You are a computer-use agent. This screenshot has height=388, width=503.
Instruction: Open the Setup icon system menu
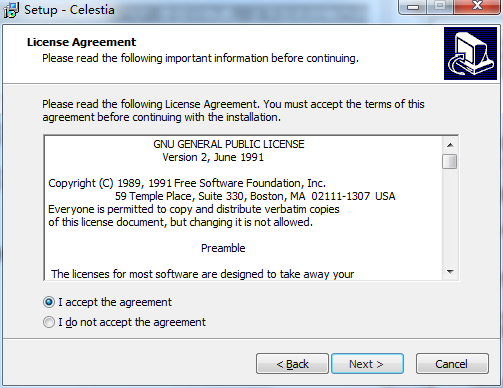[x=11, y=10]
